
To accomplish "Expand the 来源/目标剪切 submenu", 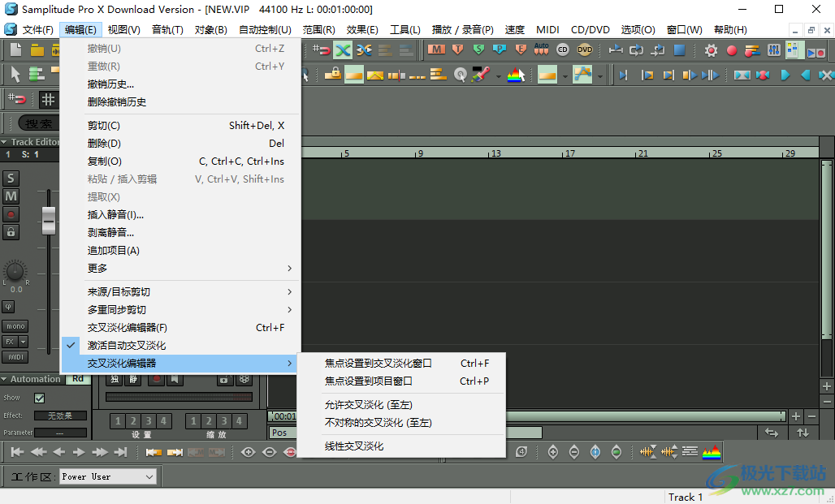I will click(x=181, y=291).
